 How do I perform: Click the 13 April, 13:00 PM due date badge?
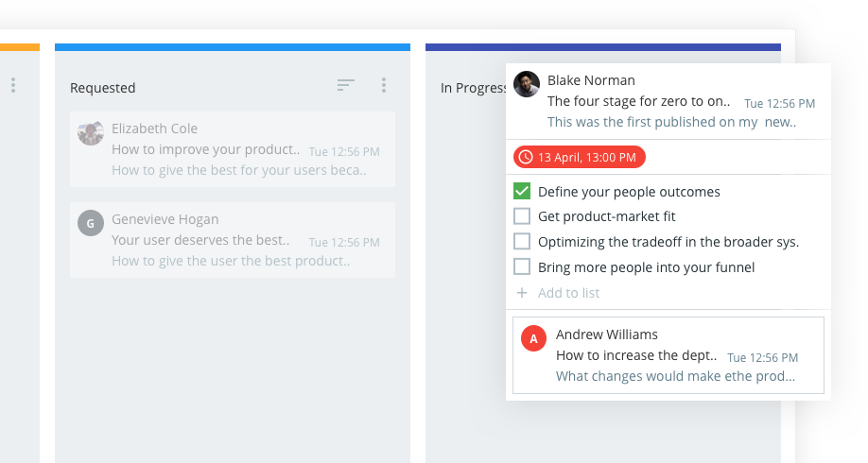pyautogui.click(x=580, y=157)
